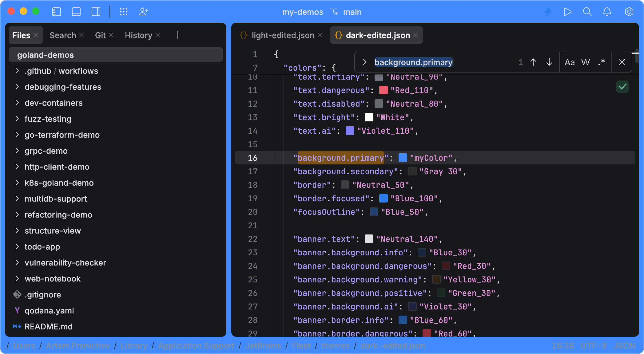Toggle the left panel visibility icon
The image size is (644, 354).
pyautogui.click(x=57, y=12)
